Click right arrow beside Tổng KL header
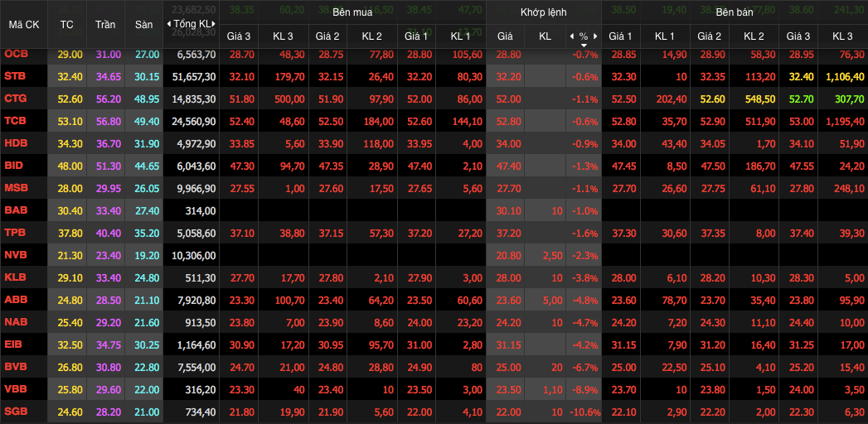868x424 pixels. click(214, 24)
